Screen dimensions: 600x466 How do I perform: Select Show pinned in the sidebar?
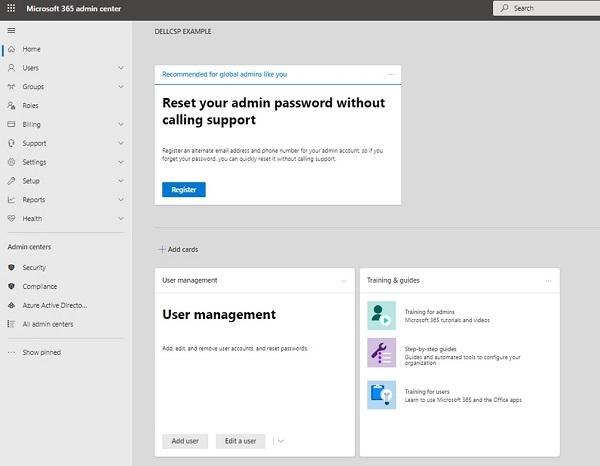click(43, 352)
